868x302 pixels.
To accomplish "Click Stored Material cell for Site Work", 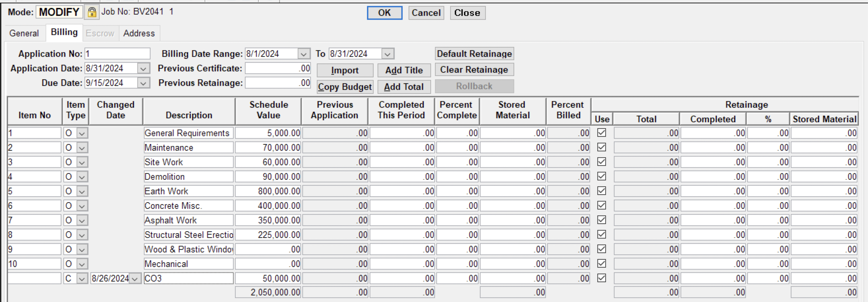I will point(513,162).
